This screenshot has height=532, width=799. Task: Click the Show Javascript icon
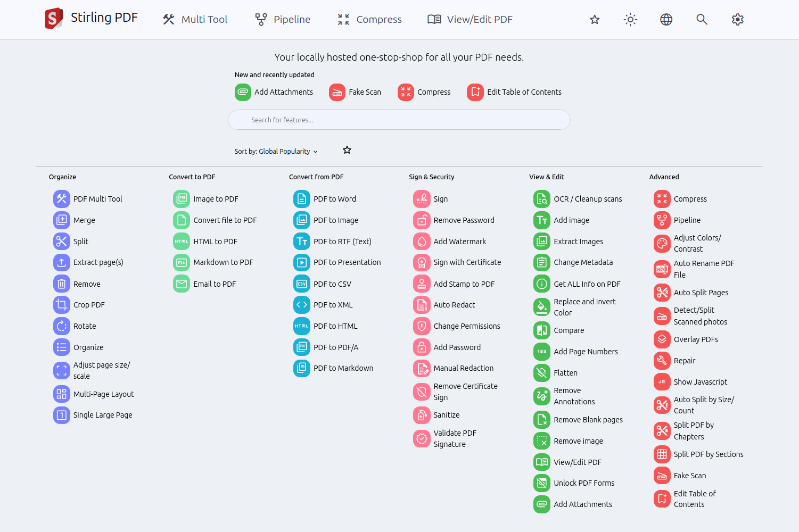(x=662, y=382)
